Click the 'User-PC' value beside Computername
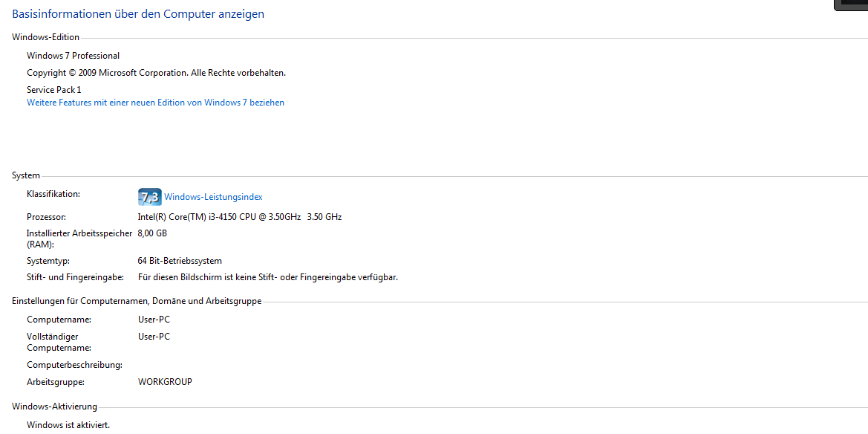Screen dimensions: 868x434 154,320
